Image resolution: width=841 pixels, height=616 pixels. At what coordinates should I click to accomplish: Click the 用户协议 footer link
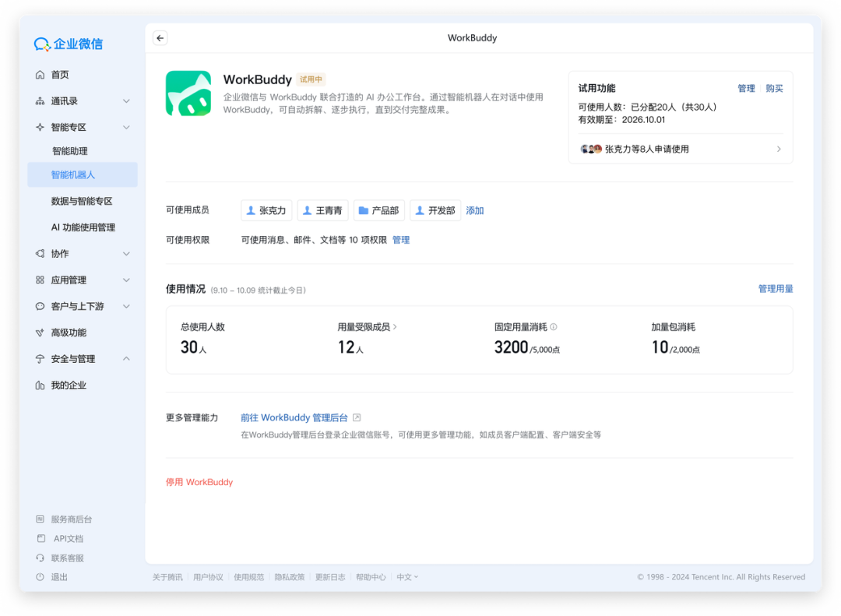point(208,577)
